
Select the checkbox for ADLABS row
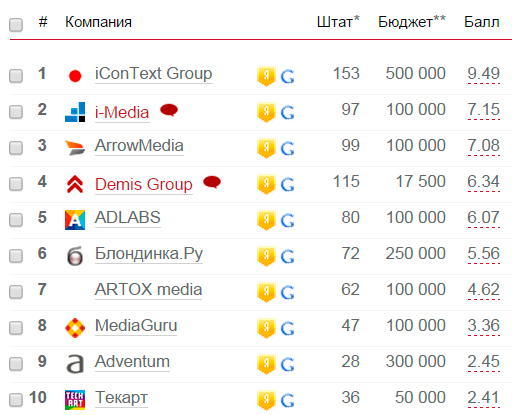(x=16, y=220)
